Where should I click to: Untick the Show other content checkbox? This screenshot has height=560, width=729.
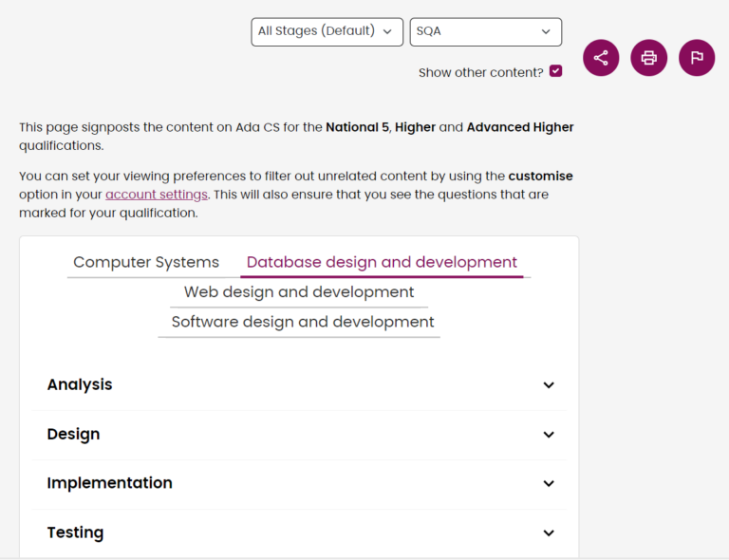(x=555, y=71)
